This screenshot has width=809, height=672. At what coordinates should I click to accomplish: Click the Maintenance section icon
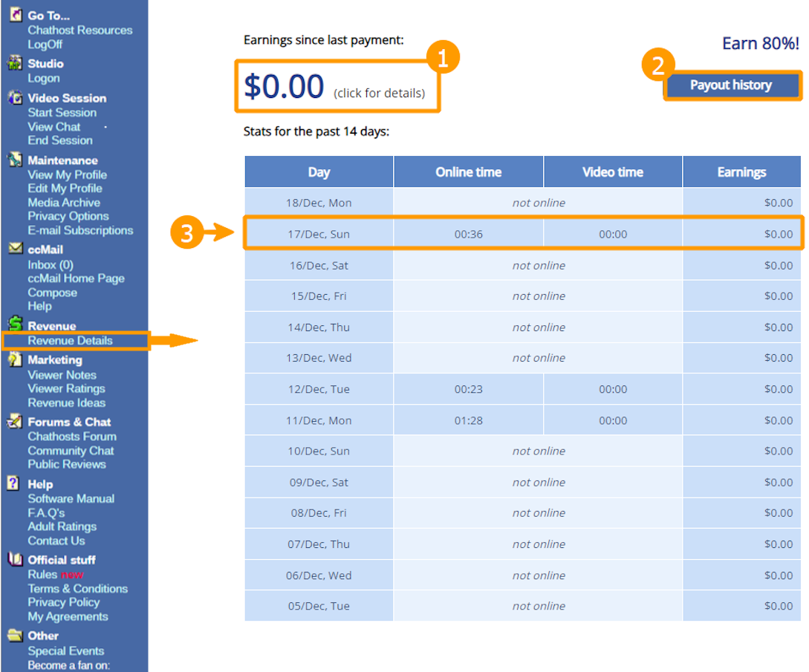[x=15, y=159]
